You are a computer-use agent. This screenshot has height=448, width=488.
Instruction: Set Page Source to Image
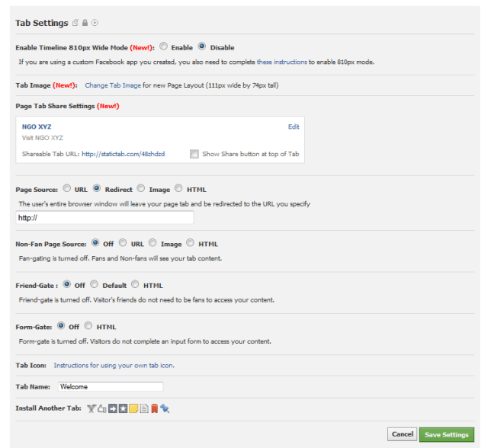(141, 188)
